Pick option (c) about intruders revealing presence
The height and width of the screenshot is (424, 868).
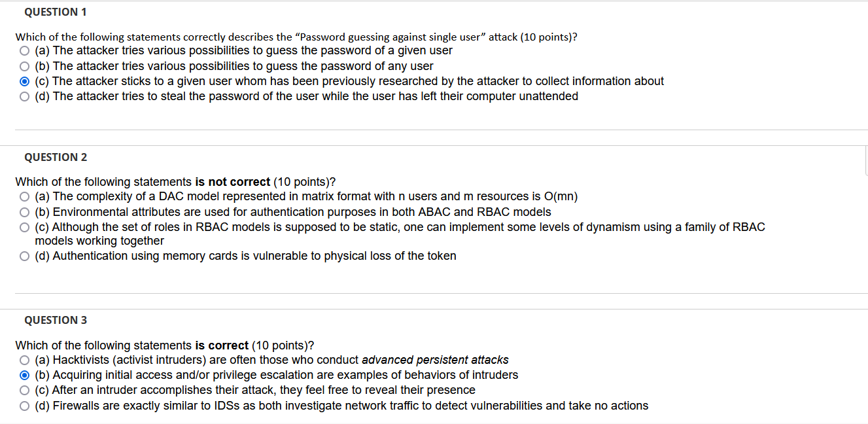[24, 389]
